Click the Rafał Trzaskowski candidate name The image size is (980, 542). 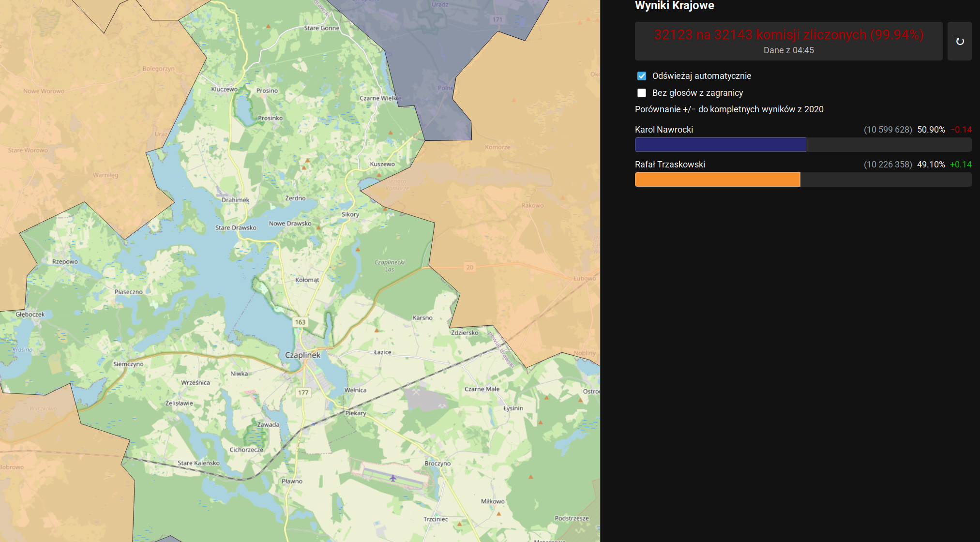click(670, 165)
